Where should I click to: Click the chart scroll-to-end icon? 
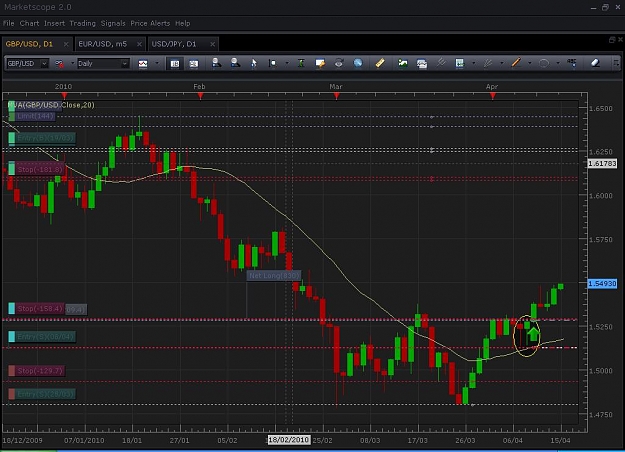(273, 63)
